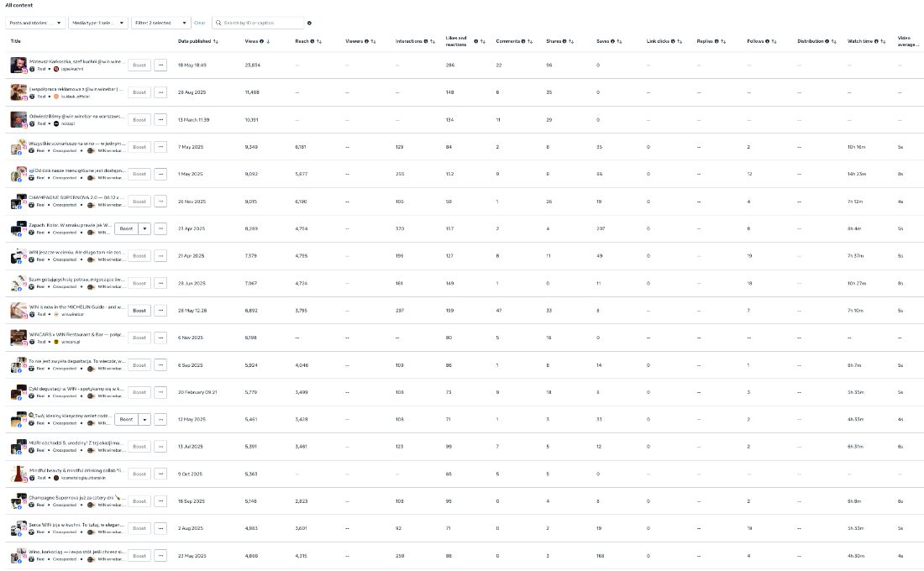Click Boost button for Mateusz Karkoszka reel
Screen dimensions: 924x571
pyautogui.click(x=139, y=65)
